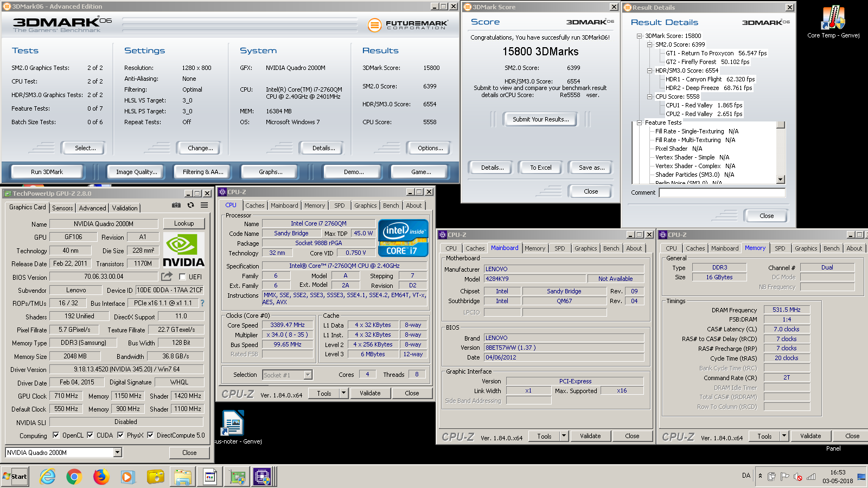Open Windows Media Player from taskbar

tap(127, 477)
